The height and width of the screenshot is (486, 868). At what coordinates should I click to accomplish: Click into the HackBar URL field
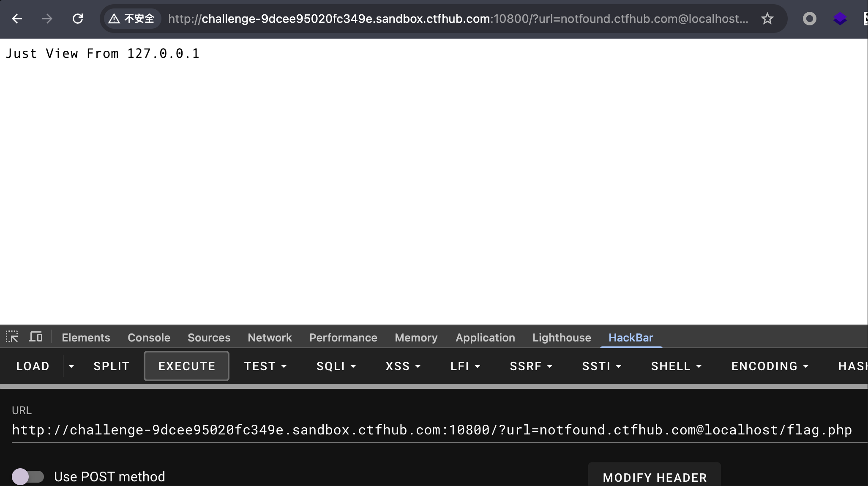431,430
